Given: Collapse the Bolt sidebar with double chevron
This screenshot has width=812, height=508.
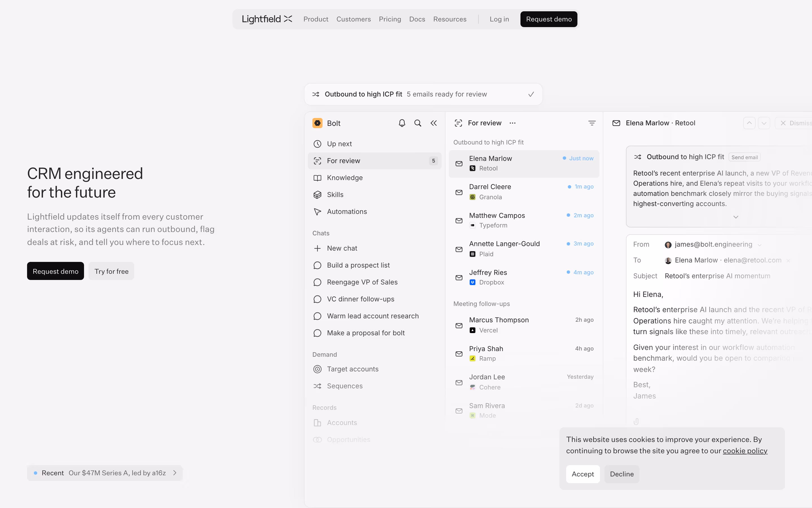Looking at the screenshot, I should pos(434,123).
